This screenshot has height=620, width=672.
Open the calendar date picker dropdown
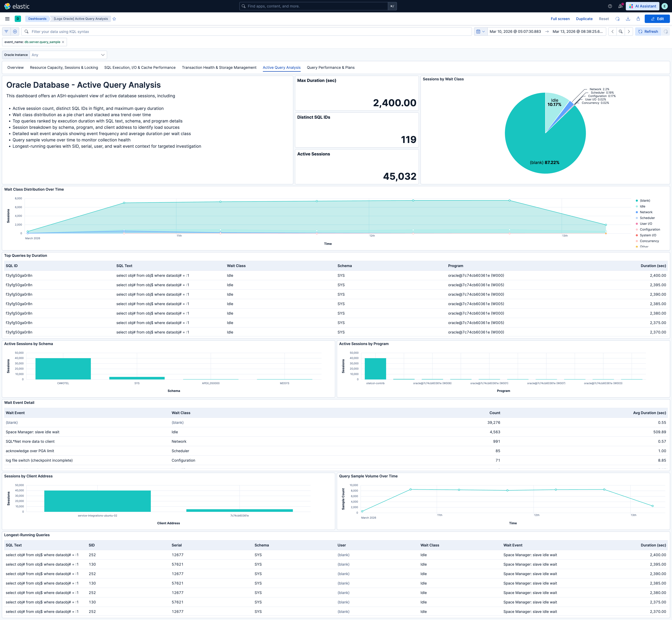pos(480,32)
